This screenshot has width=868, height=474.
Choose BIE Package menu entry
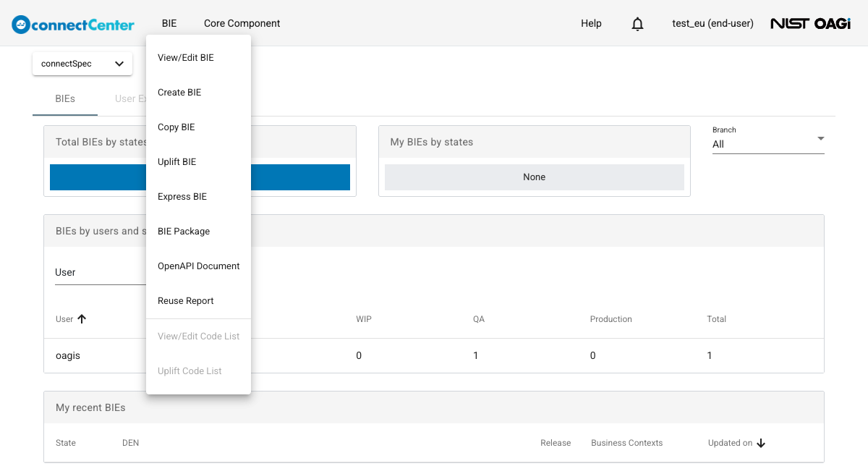(x=198, y=232)
